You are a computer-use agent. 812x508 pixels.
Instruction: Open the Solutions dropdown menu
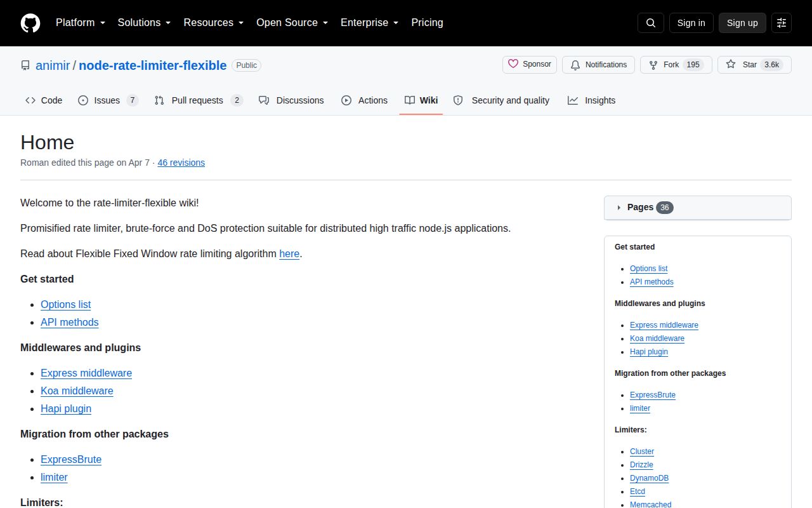(144, 22)
